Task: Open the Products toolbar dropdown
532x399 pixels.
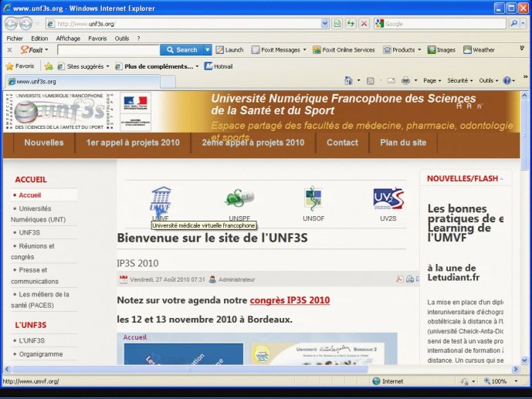Action: coord(402,50)
